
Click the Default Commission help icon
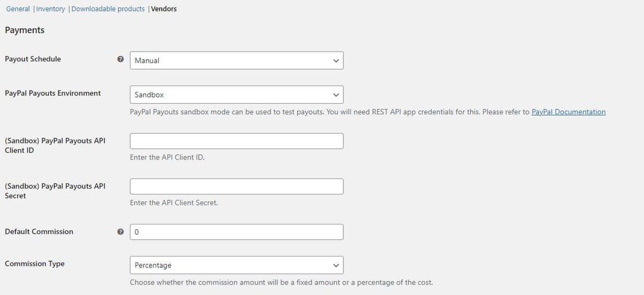pyautogui.click(x=120, y=232)
